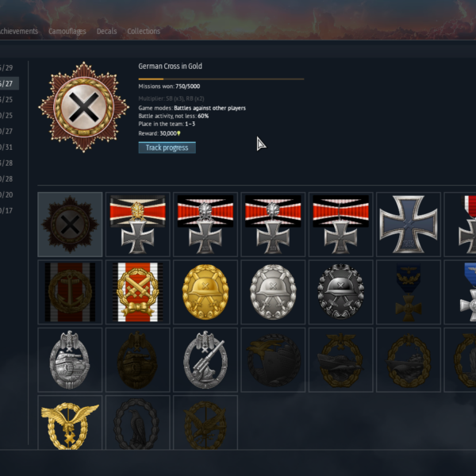Open the Camouflages tab

coord(67,31)
